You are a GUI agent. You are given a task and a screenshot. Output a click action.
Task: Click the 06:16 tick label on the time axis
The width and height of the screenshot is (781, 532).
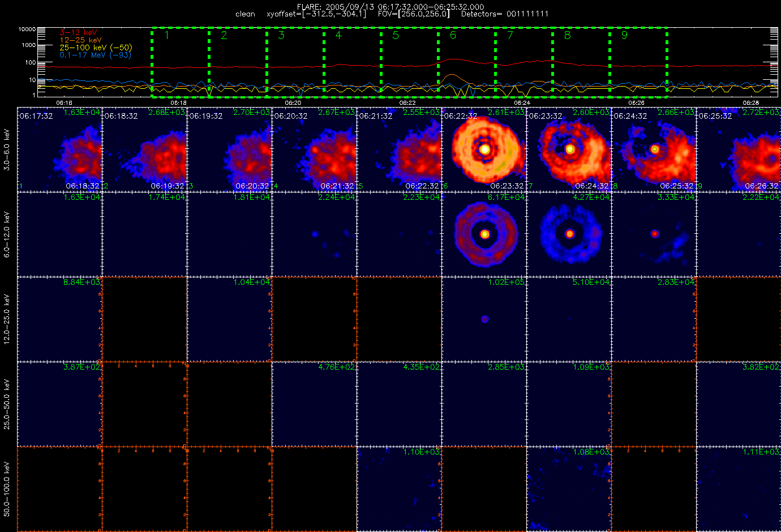tap(64, 103)
